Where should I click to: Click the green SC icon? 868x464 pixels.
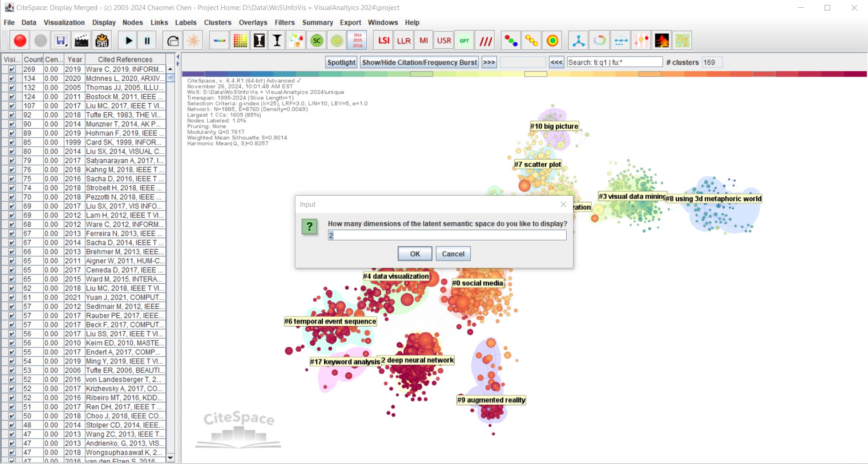tap(316, 41)
